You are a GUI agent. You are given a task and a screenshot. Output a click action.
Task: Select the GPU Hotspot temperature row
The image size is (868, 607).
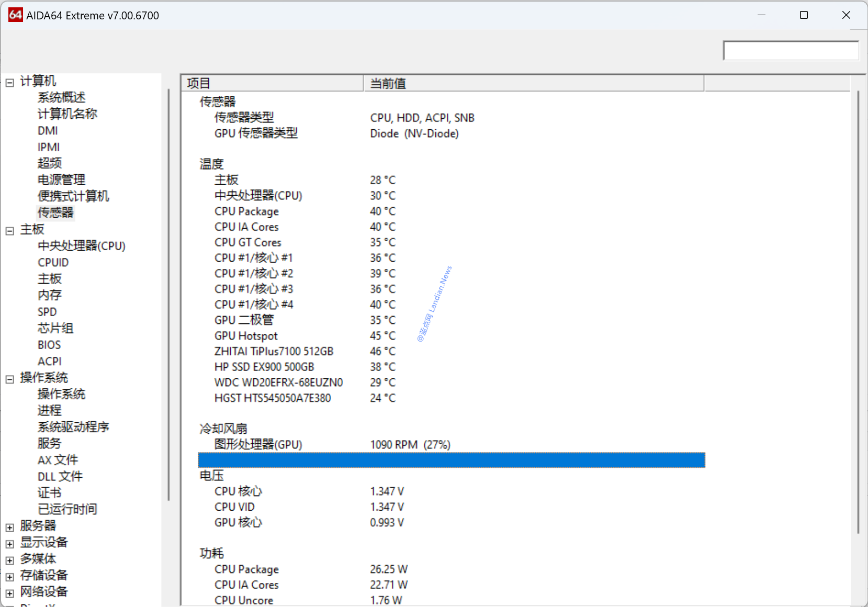click(x=246, y=336)
